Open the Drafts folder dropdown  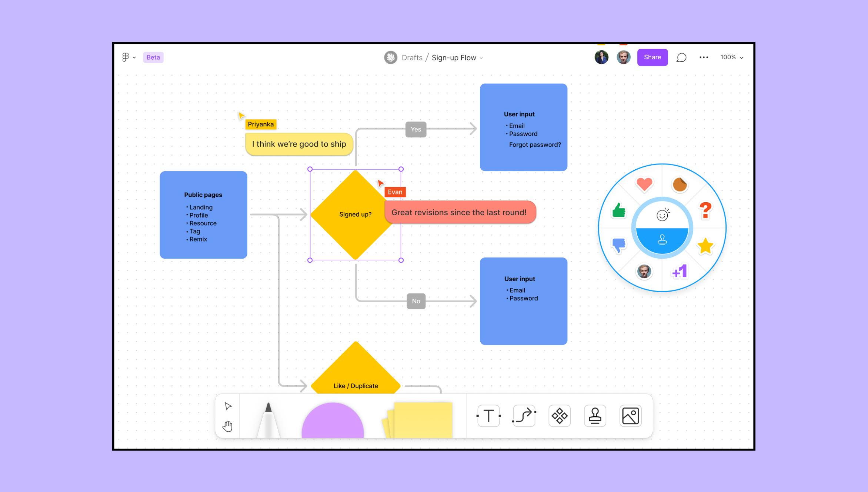point(413,57)
